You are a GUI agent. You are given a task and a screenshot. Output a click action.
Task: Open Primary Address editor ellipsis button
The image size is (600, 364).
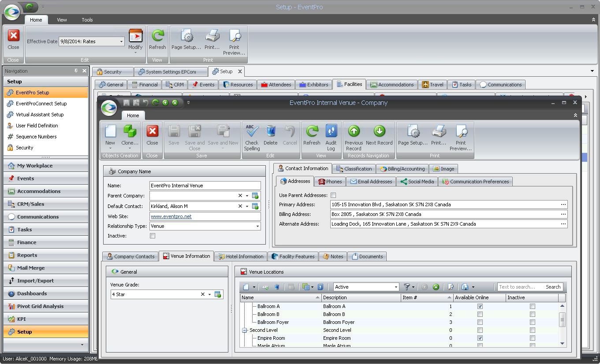[563, 204]
